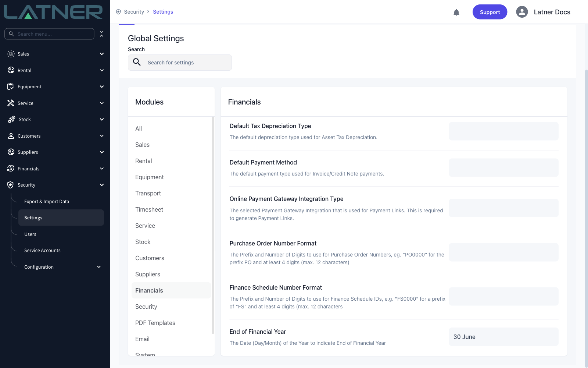
Task: Click the breadcrumb shield icon
Action: [118, 12]
